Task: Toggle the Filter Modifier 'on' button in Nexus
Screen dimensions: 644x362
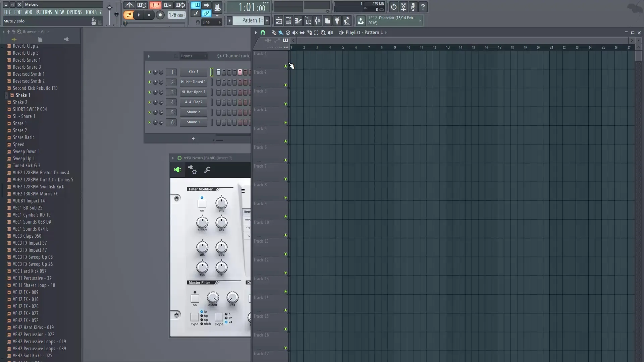Action: pos(202,203)
